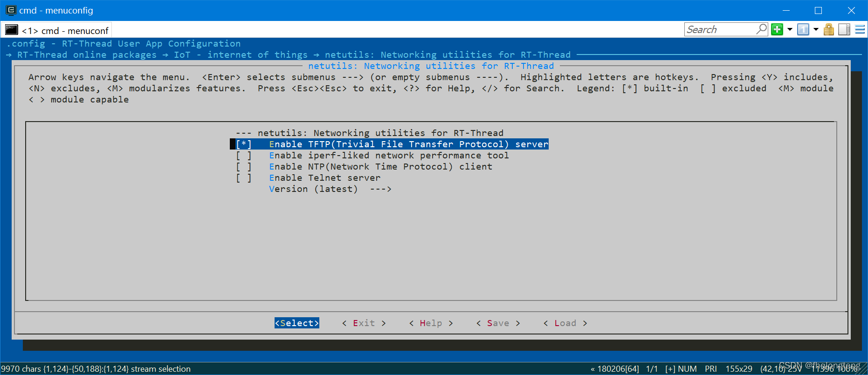Click the active consoles window icon
The height and width of the screenshot is (375, 868).
tap(803, 29)
